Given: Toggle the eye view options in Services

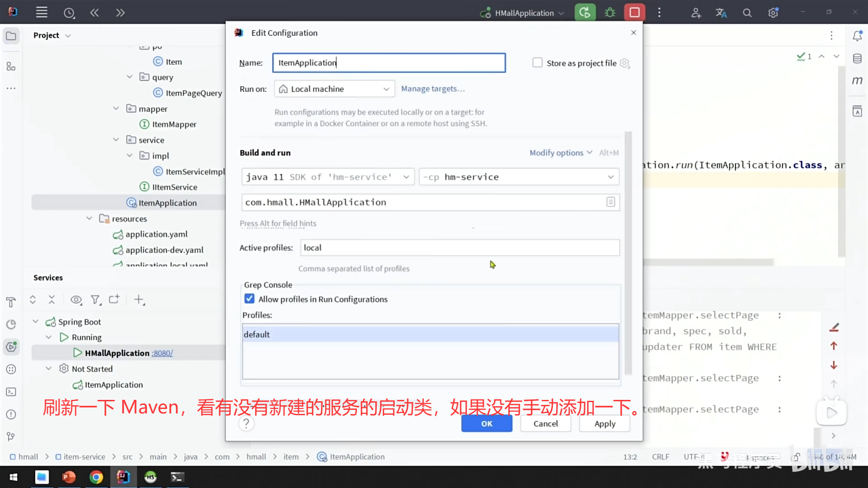Looking at the screenshot, I should (x=76, y=300).
